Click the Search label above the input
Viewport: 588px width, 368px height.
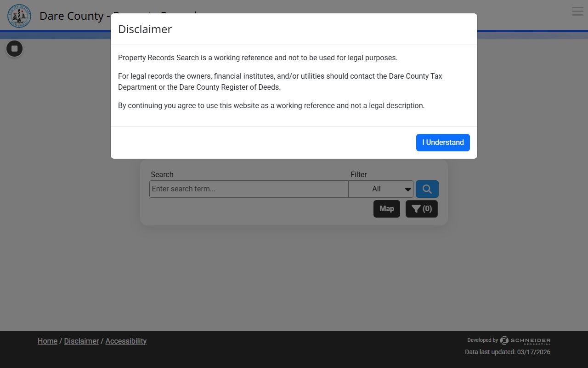[162, 174]
